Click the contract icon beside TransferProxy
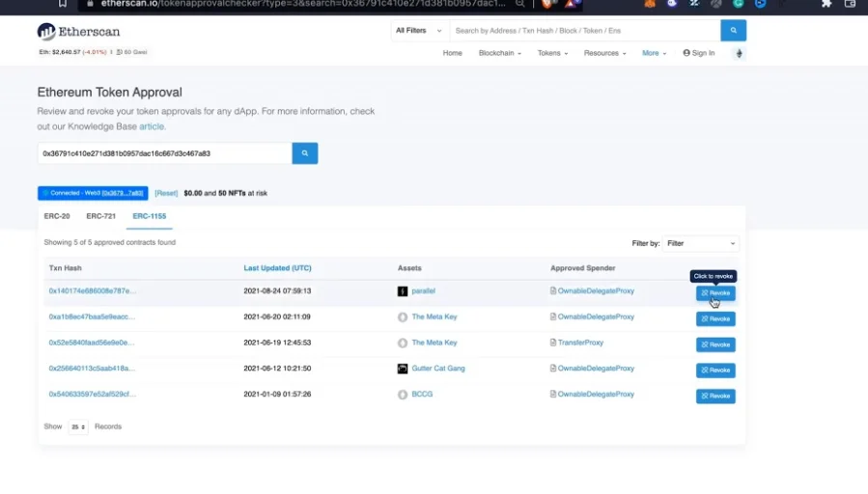This screenshot has width=868, height=494. pyautogui.click(x=553, y=343)
